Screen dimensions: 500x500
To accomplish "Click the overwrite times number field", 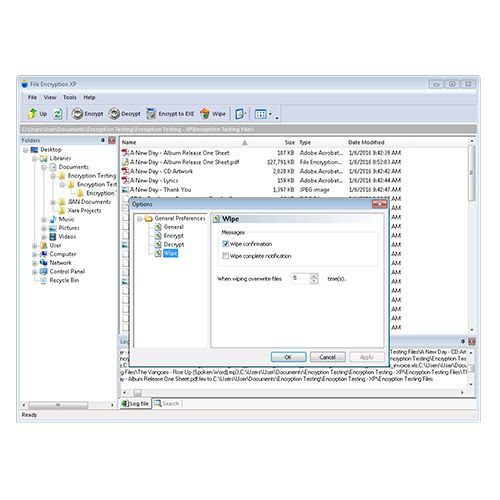I will click(300, 278).
